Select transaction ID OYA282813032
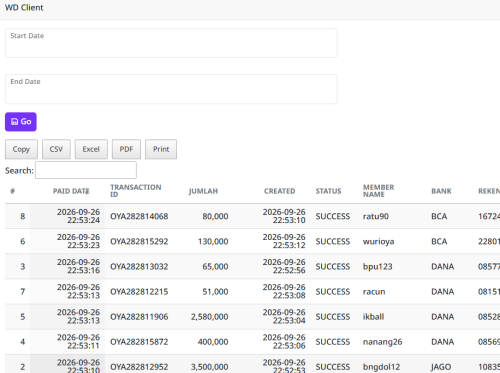Screen dimensions: 500x373 click(139, 267)
